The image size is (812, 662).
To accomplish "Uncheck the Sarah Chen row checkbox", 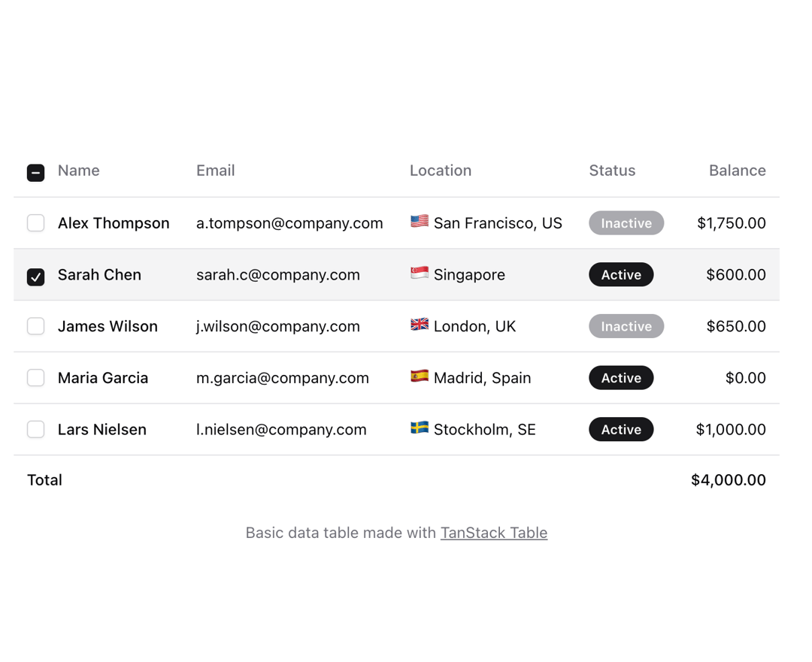I will tap(36, 277).
